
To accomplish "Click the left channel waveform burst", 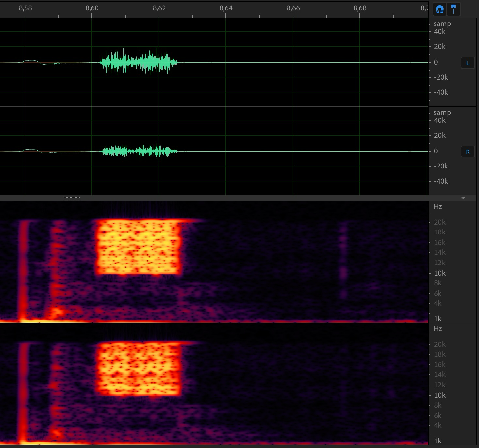I will [x=139, y=62].
